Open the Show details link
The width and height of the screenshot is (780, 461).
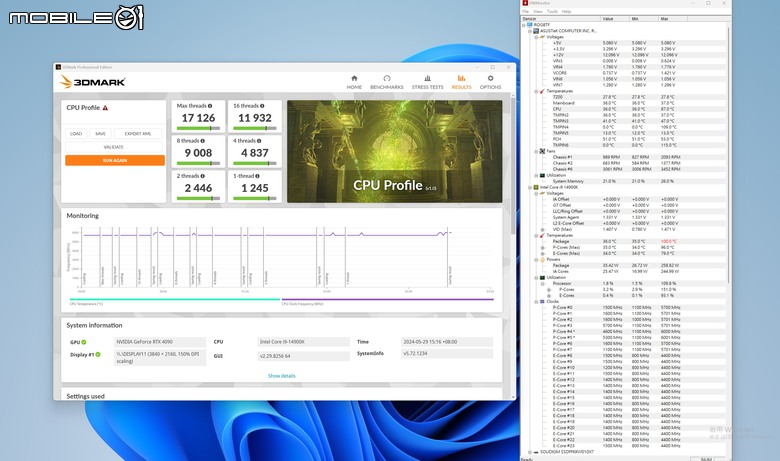pos(282,376)
